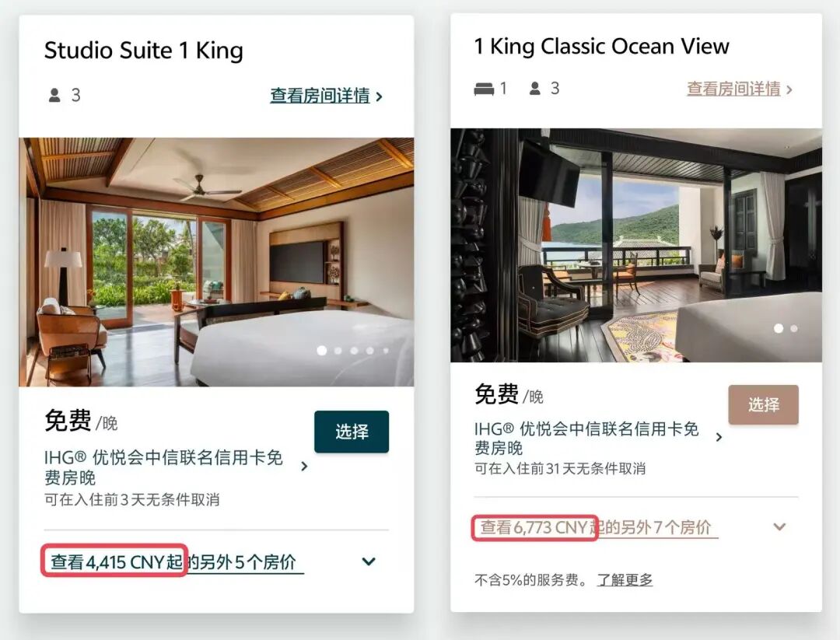Click arrow beside Studio Suite 查看房间详情
The width and height of the screenshot is (840, 640).
pos(380,96)
